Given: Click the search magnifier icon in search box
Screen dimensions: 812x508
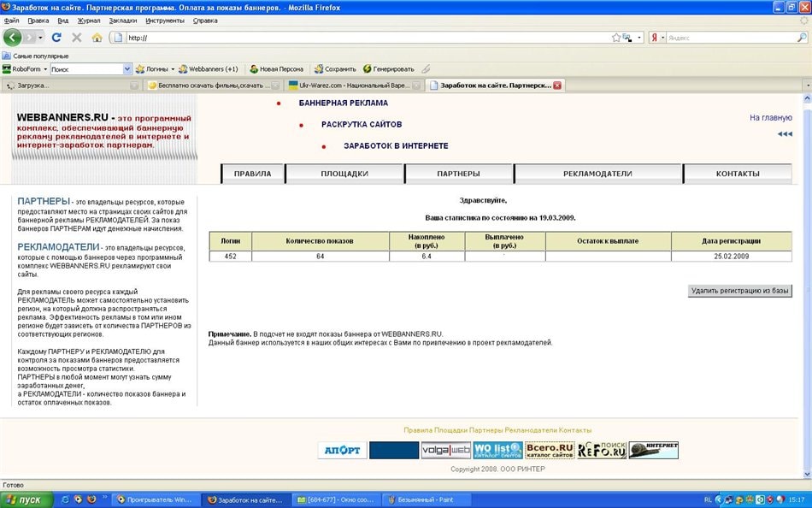Looking at the screenshot, I should point(801,38).
